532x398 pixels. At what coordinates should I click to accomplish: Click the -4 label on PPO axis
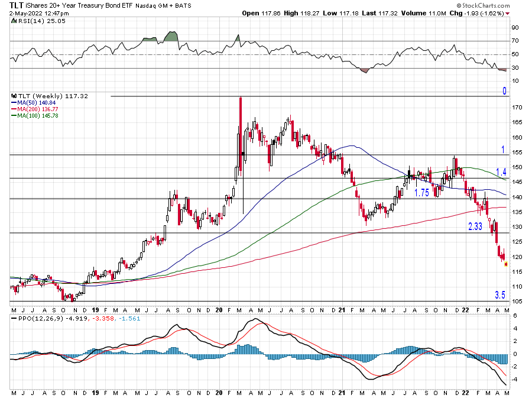514,379
